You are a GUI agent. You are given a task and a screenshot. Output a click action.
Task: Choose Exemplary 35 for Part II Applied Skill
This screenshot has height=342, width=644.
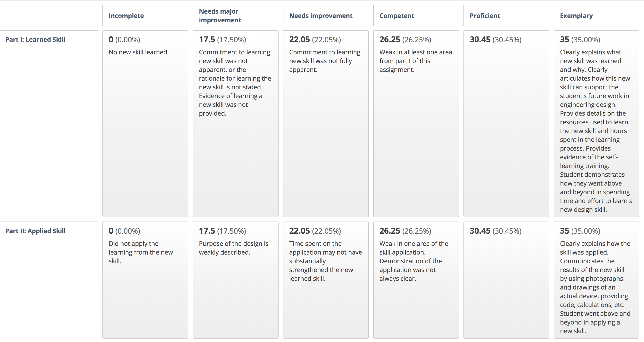596,280
